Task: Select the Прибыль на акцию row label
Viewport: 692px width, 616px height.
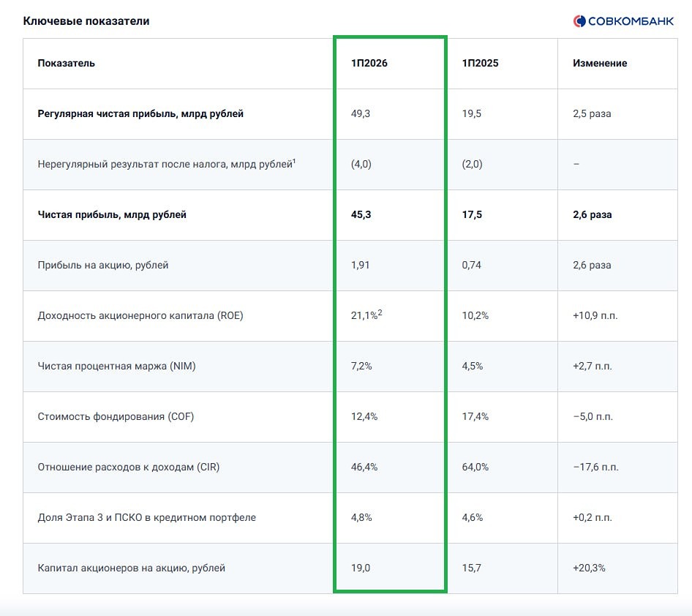Action: point(103,265)
